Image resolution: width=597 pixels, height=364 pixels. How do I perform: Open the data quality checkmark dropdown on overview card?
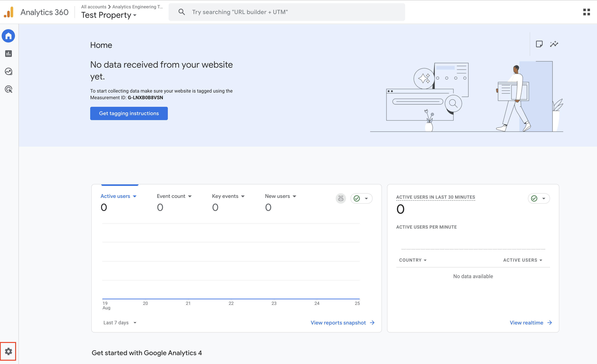click(x=361, y=198)
